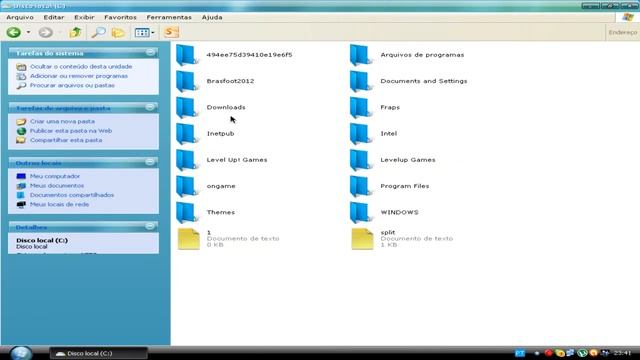Select the Brasfoot2012 folder icon
Viewport: 640px width, 360px height.
tap(187, 81)
